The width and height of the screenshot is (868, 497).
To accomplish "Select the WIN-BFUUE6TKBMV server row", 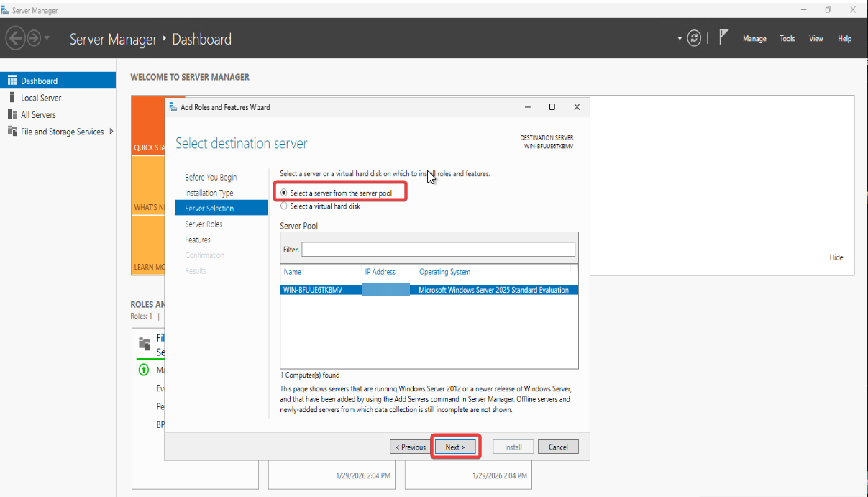I will tap(429, 290).
